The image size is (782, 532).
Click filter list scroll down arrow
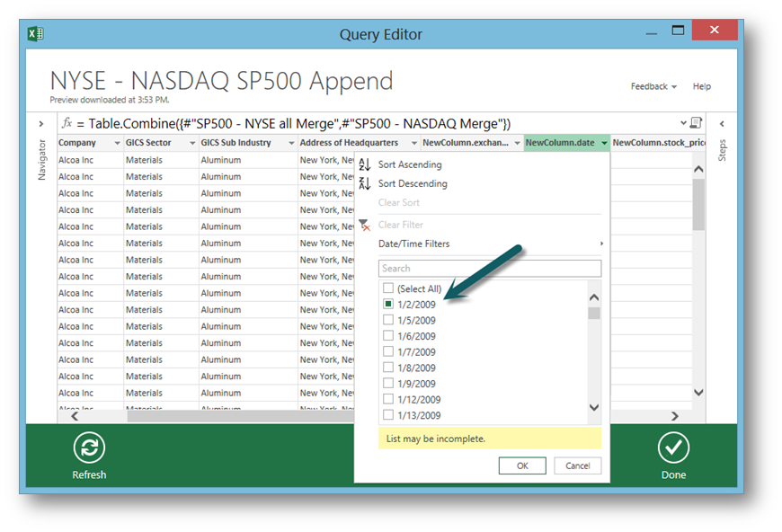tap(594, 407)
